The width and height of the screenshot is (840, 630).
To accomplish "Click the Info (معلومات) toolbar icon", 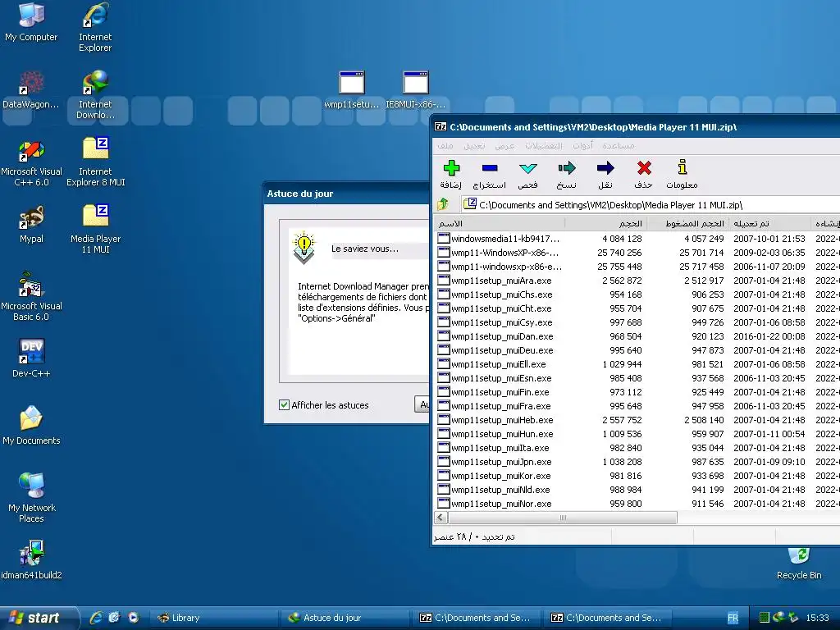I will [682, 167].
